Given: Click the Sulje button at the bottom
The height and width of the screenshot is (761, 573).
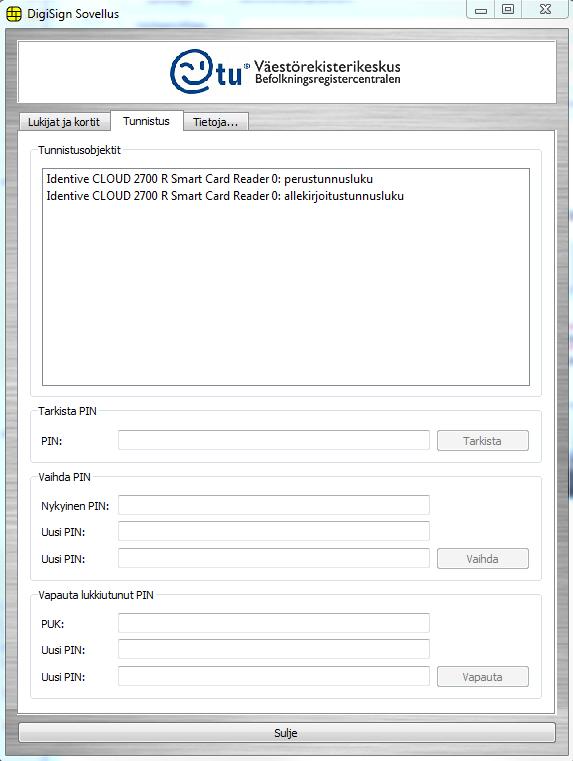Looking at the screenshot, I should [x=286, y=733].
